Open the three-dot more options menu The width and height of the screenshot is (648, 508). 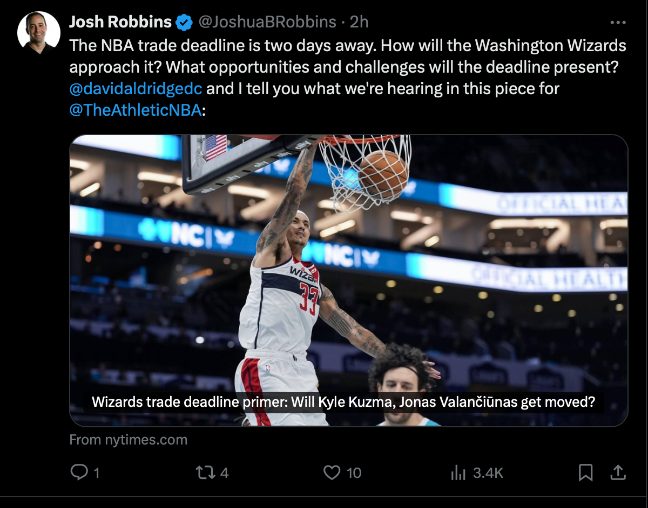click(618, 22)
